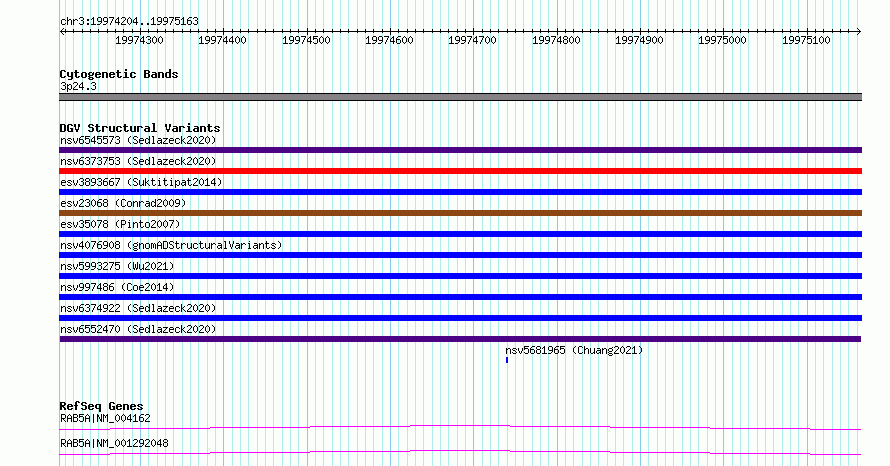Open variant esv23068 (Conrad2009) label

[x=123, y=203]
